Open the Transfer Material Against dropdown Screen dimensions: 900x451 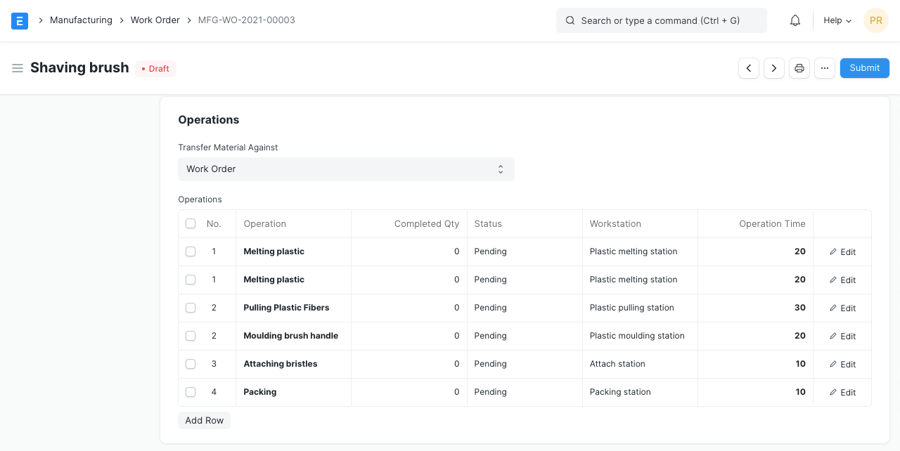coord(346,169)
